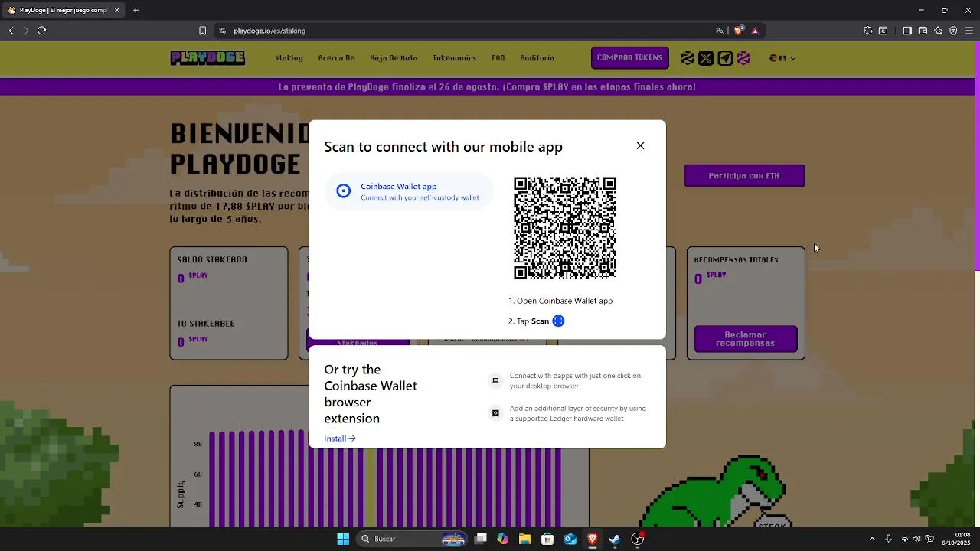Expand the ES language dropdown

[x=782, y=58]
